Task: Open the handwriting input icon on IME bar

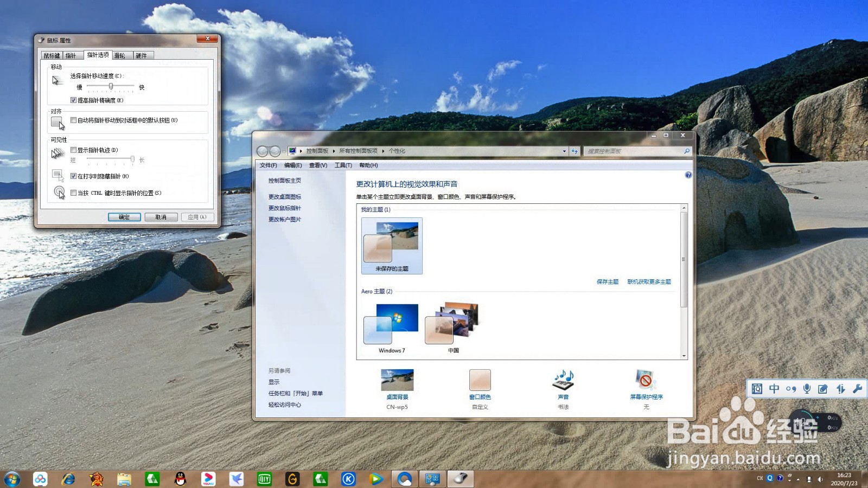Action: click(823, 389)
